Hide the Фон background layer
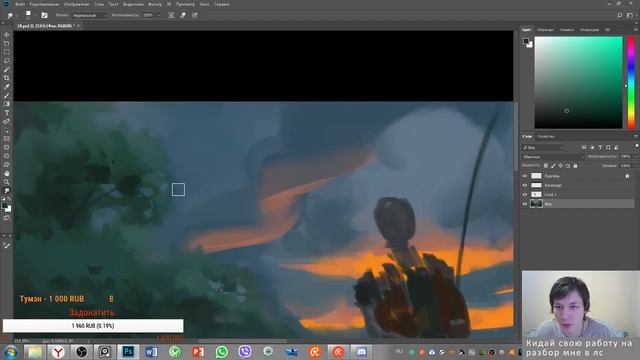 (x=525, y=204)
